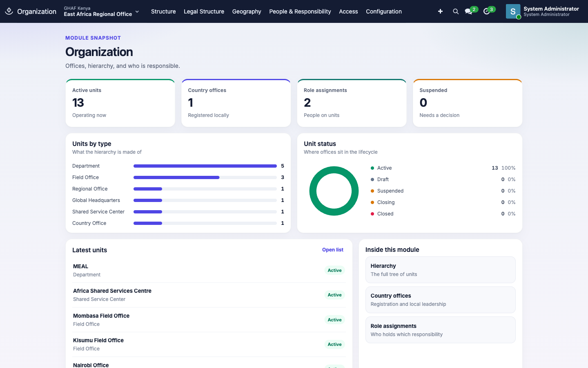The image size is (588, 368).
Task: Click the orange Suspended legend dot
Action: point(372,191)
